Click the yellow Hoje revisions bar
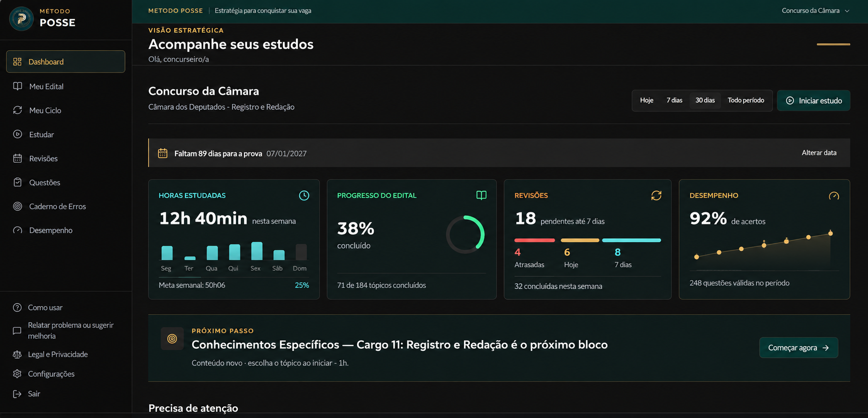This screenshot has width=868, height=418. pos(580,240)
